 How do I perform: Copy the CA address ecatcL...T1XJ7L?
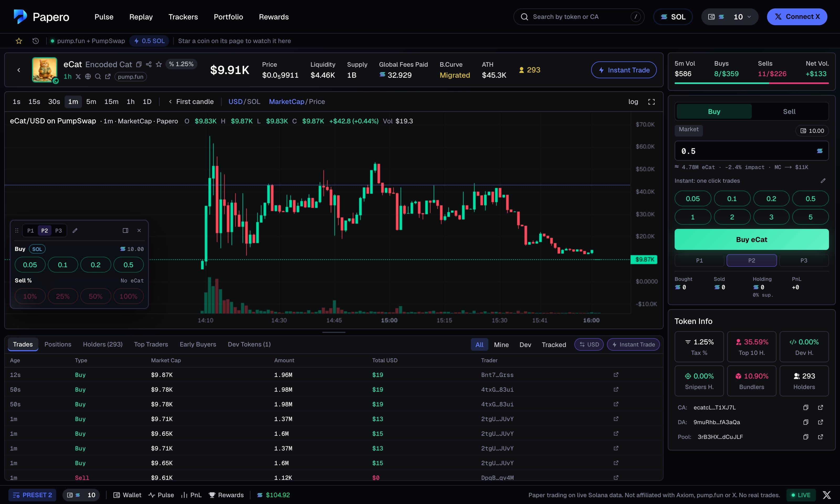(x=806, y=408)
